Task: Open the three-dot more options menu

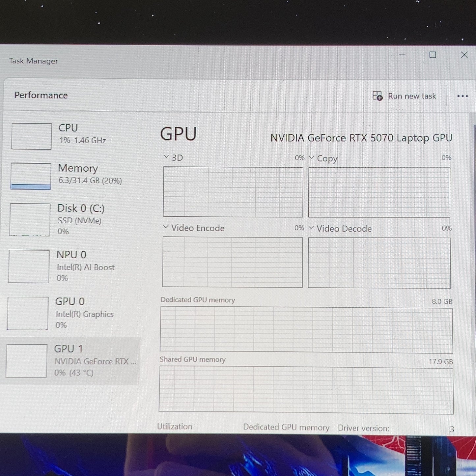Action: tap(462, 96)
